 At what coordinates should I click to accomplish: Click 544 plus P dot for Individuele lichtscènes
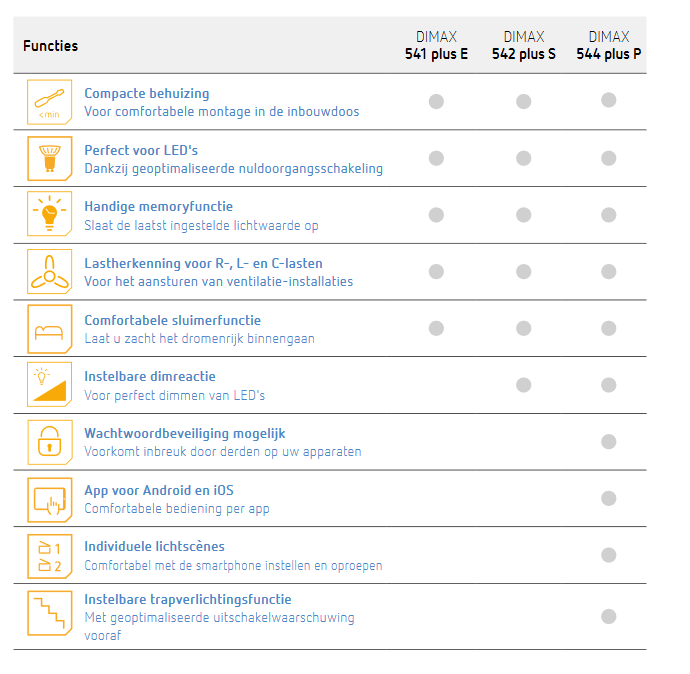[x=609, y=555]
